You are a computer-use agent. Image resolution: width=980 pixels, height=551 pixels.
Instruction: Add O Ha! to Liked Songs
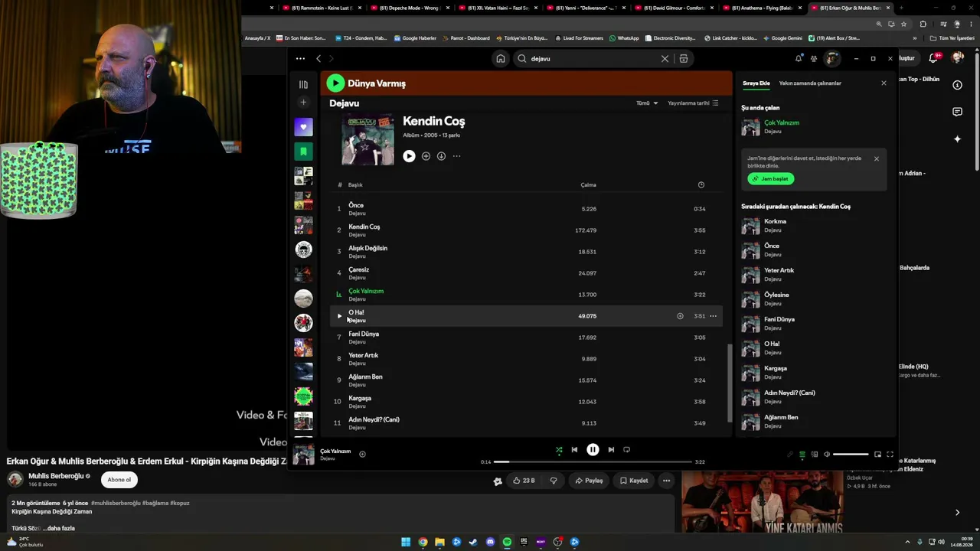680,316
